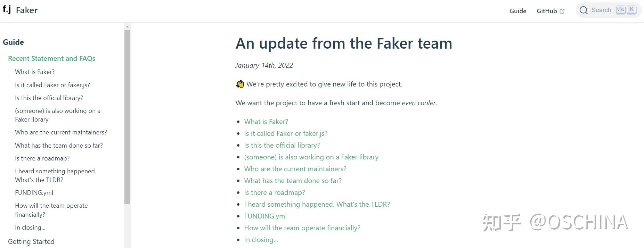Click the CTRL key badge in the search bar

click(621, 9)
